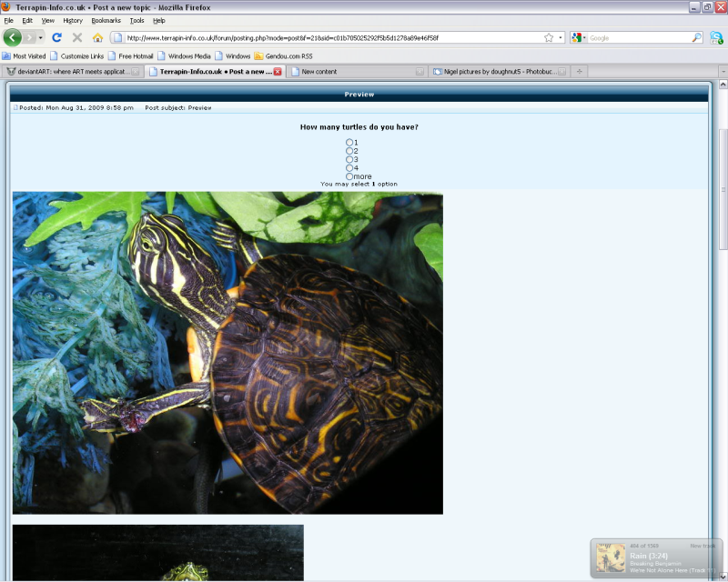The width and height of the screenshot is (728, 582).
Task: Click the Rain (3:24) track title popup
Action: pos(649,556)
